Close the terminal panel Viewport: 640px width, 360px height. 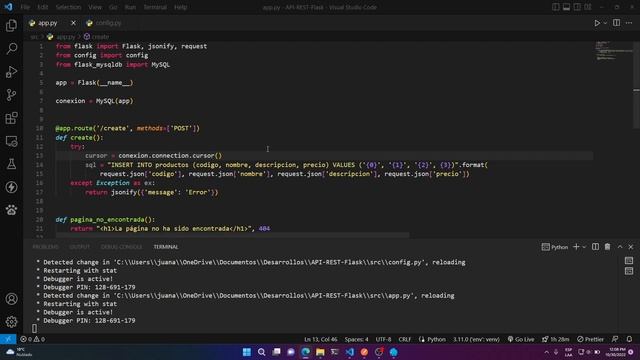click(631, 247)
